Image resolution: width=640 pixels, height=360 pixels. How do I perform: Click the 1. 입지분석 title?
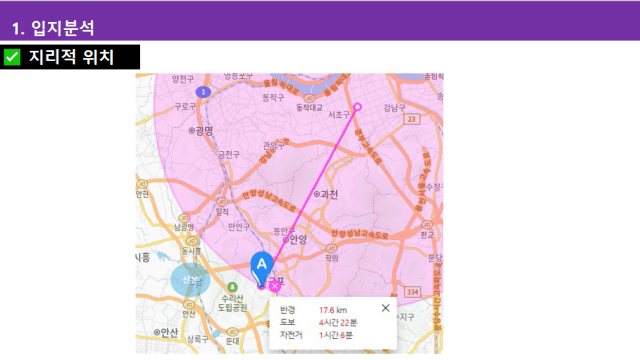click(x=53, y=28)
